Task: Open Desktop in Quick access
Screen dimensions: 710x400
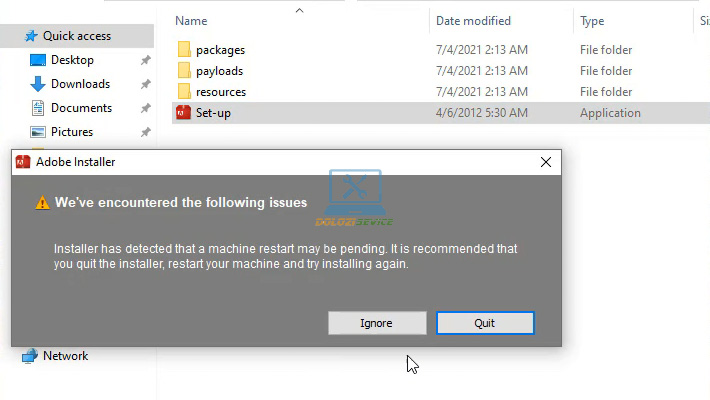Action: (x=72, y=60)
